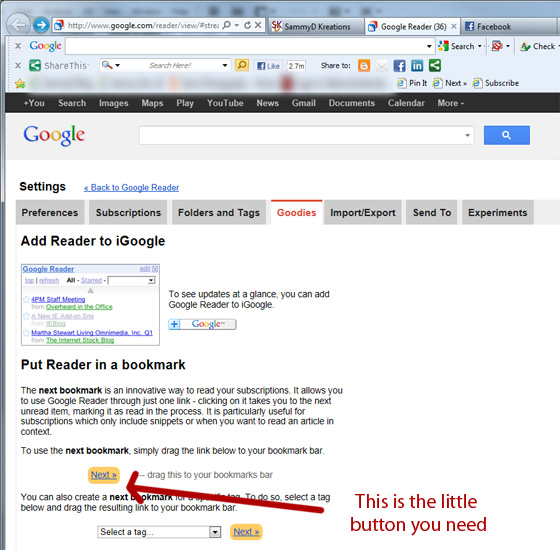Click the ShareThis Search Here input field
This screenshot has width=560, height=550.
[171, 65]
